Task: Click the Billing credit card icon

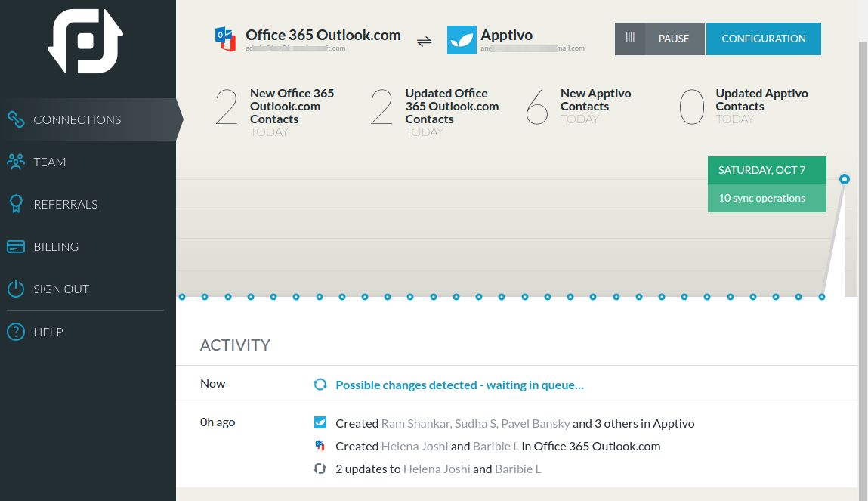Action: (x=16, y=246)
